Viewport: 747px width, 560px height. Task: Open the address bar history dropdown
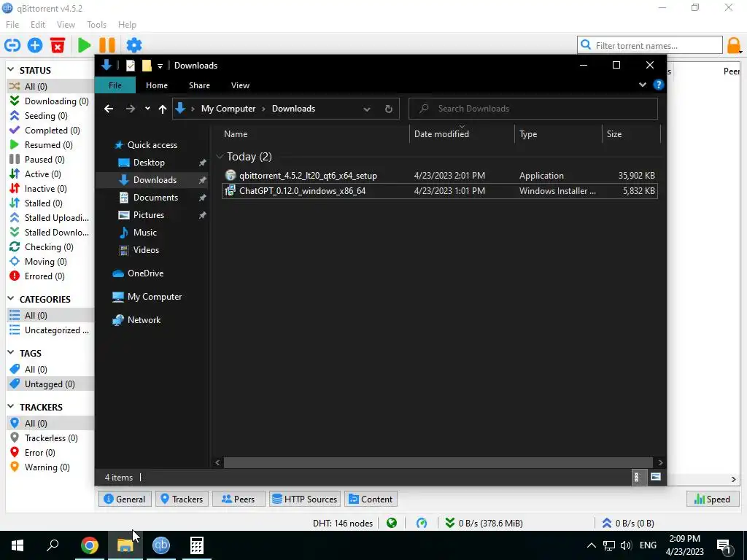(x=367, y=109)
